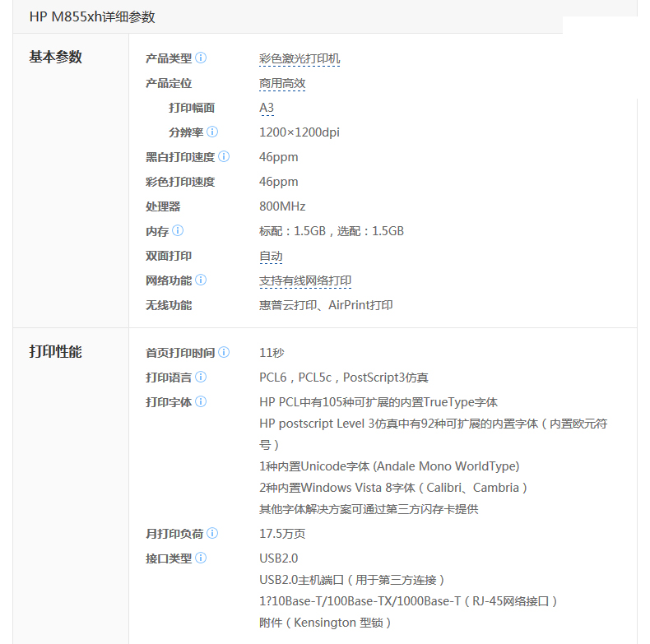Click info icon next to 黑白打印速度
Viewport: 650px width, 644px height.
pyautogui.click(x=224, y=156)
